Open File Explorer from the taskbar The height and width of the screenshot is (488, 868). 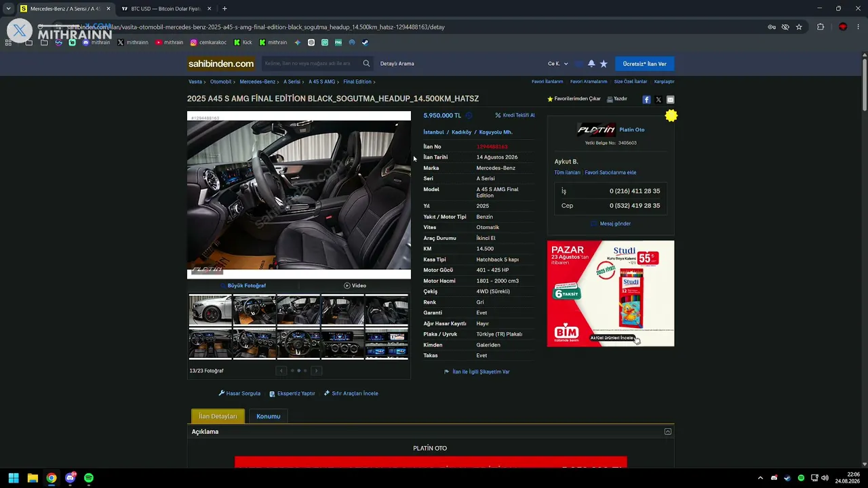pyautogui.click(x=33, y=478)
